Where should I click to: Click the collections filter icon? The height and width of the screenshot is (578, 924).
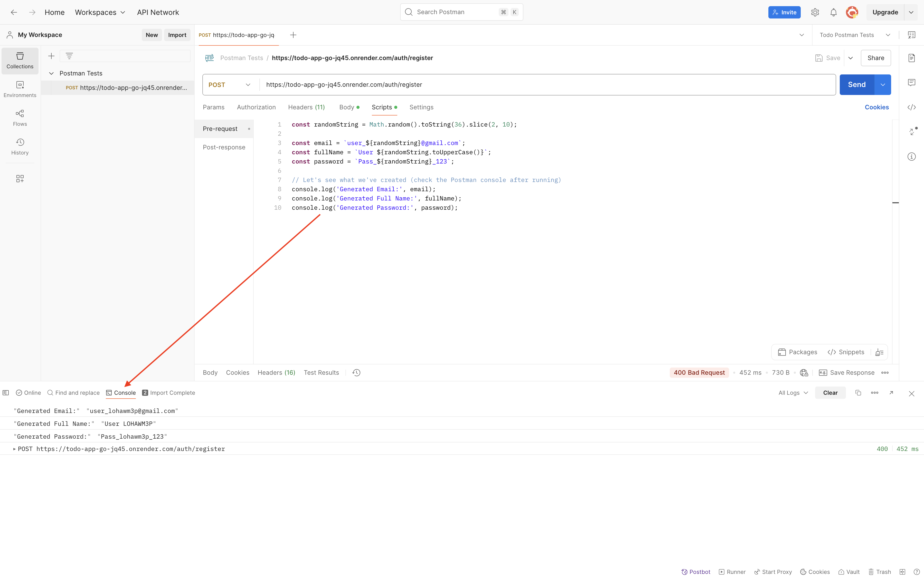[69, 56]
